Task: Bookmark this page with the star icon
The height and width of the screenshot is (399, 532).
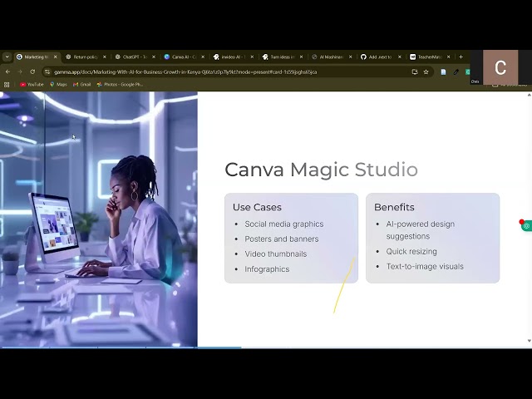Action: [426, 72]
